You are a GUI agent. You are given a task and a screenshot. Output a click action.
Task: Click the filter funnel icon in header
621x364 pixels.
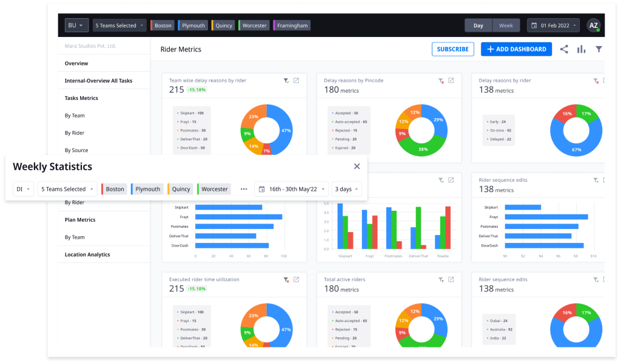coord(599,50)
